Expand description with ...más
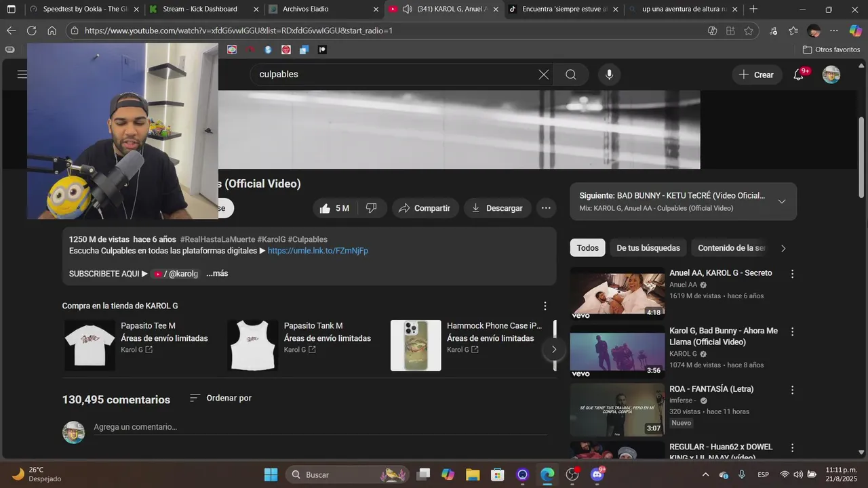The width and height of the screenshot is (868, 488). pos(217,274)
